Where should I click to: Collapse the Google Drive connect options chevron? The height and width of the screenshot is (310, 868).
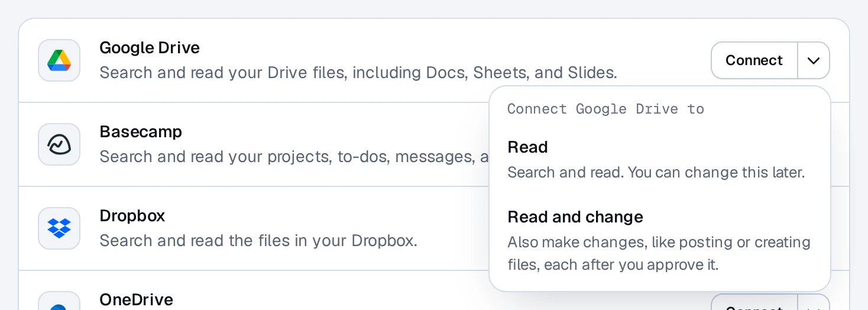[x=814, y=60]
